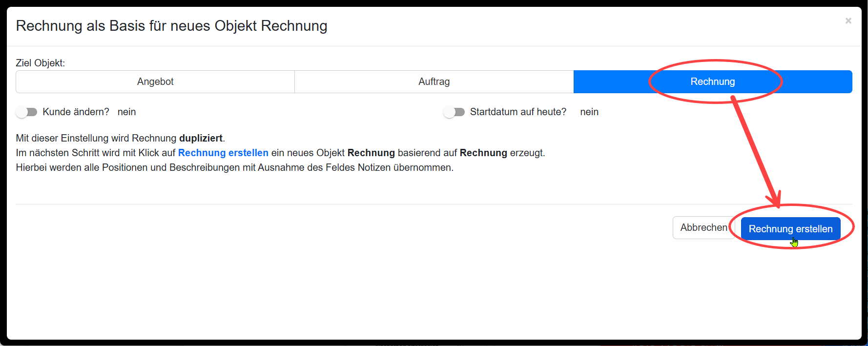Click the Rechnung erstellen button

(790, 229)
